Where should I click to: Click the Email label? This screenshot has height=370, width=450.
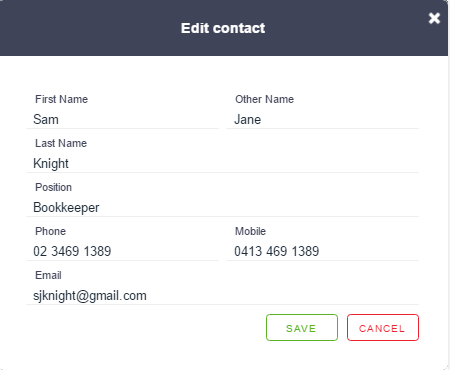click(48, 275)
